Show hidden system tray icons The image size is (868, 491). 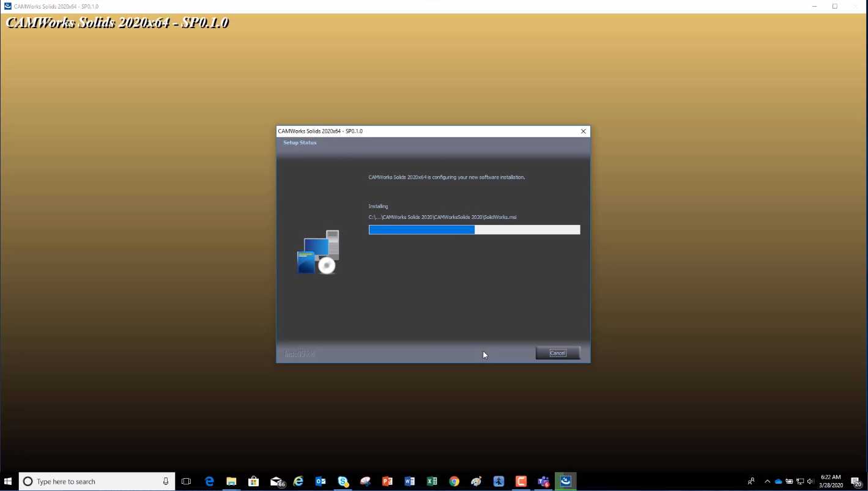[x=767, y=481]
